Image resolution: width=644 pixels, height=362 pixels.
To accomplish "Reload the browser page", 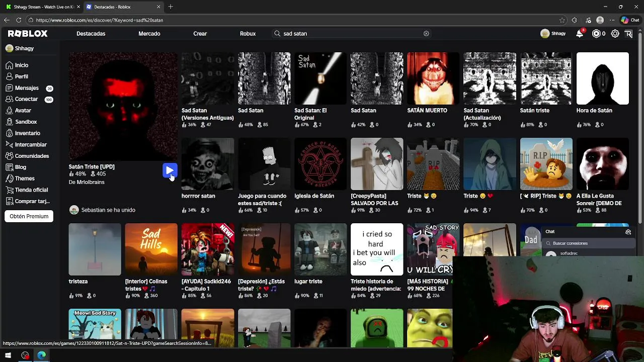I will [19, 20].
